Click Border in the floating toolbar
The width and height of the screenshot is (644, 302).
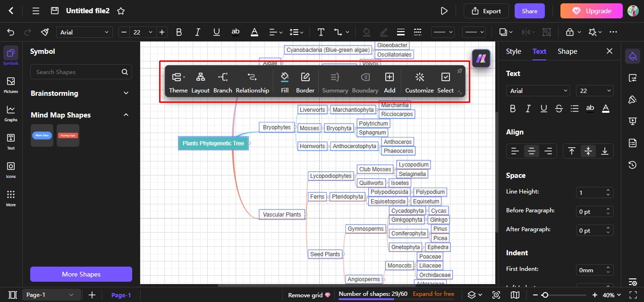click(x=305, y=82)
